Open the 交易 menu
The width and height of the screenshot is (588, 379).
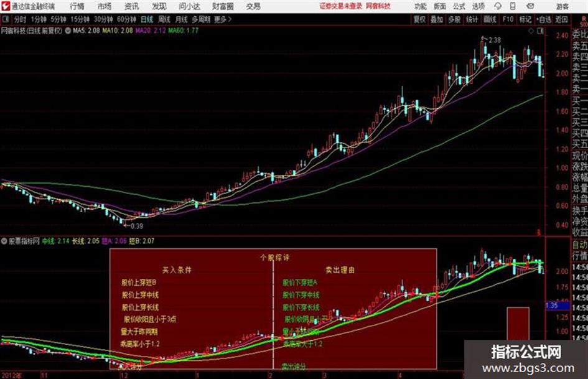point(253,6)
